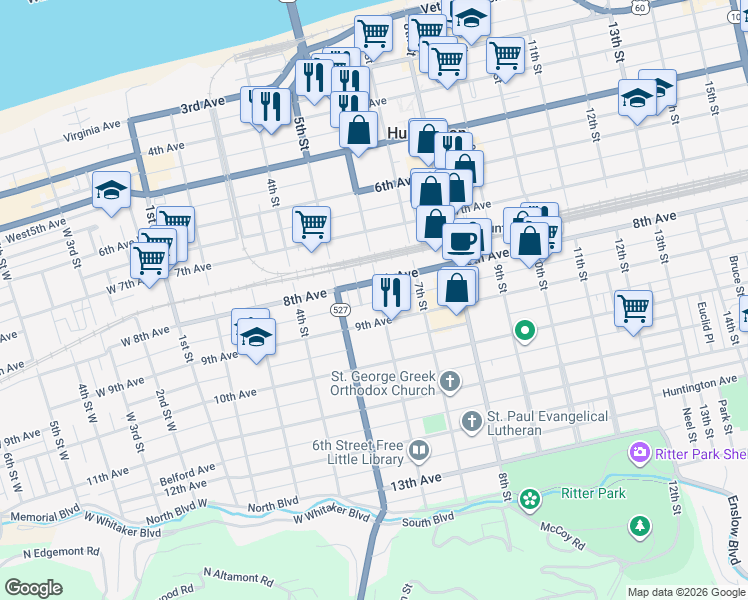Select the McCoy Rd label

562,536
